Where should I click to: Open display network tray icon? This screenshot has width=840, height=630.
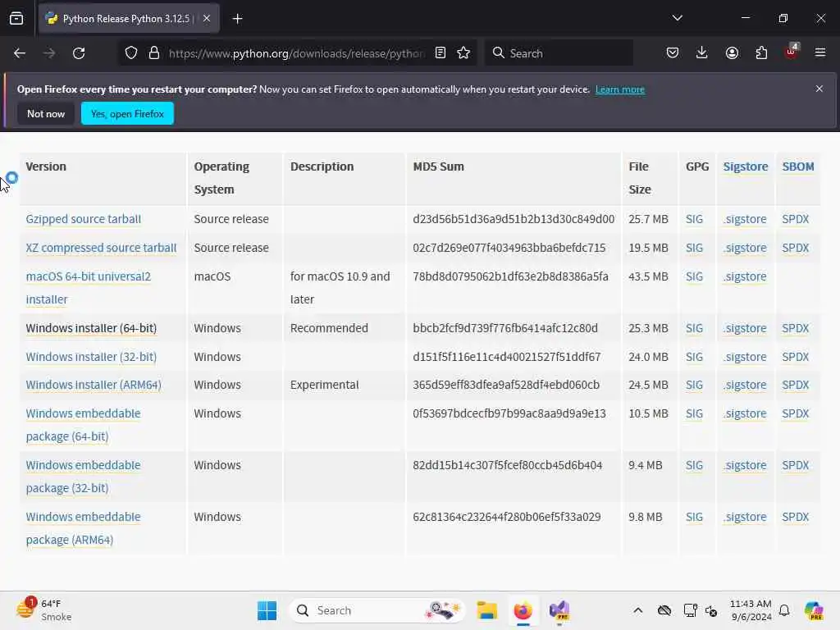(690, 610)
